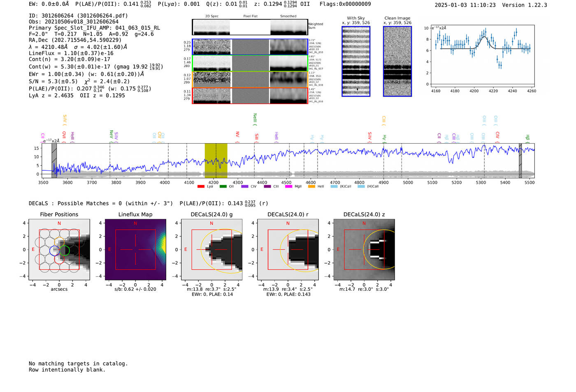Click the hatched gray band near 5460Å
The width and height of the screenshot is (576, 392).
coord(520,160)
